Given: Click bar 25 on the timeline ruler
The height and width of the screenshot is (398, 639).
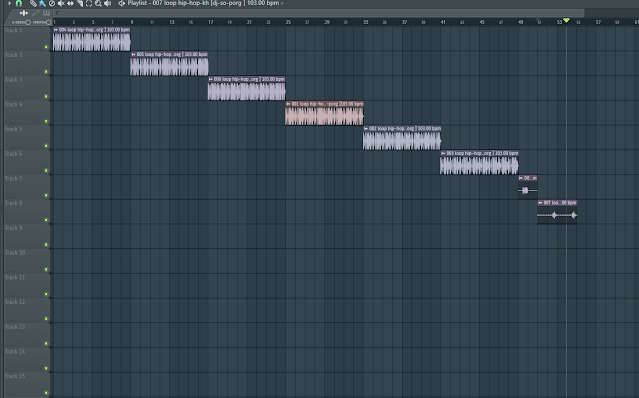Looking at the screenshot, I should [x=288, y=22].
